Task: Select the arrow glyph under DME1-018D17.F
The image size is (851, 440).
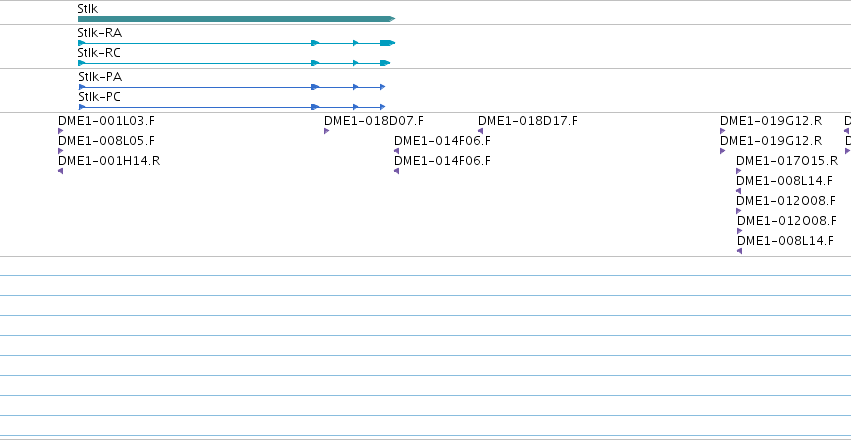Action: click(x=480, y=131)
